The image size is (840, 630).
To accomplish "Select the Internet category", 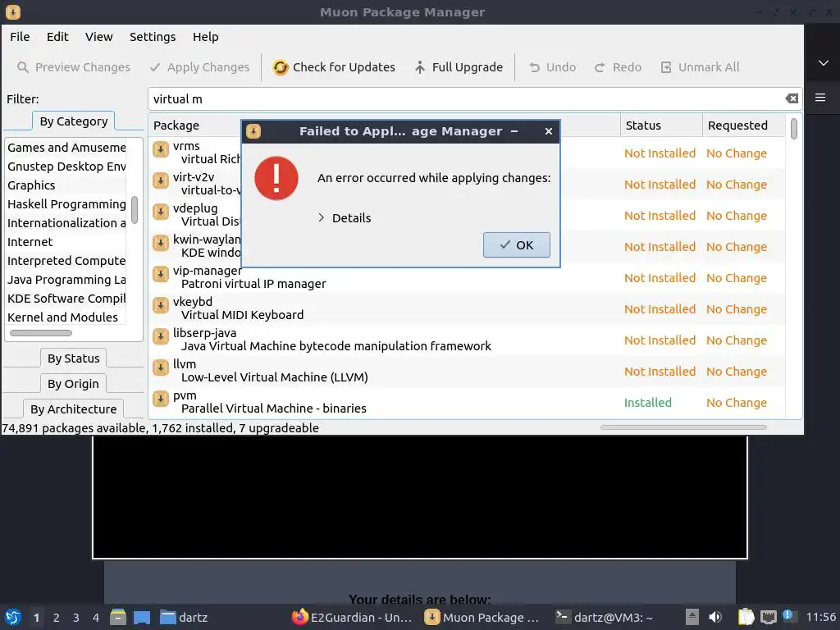I will pyautogui.click(x=66, y=242).
